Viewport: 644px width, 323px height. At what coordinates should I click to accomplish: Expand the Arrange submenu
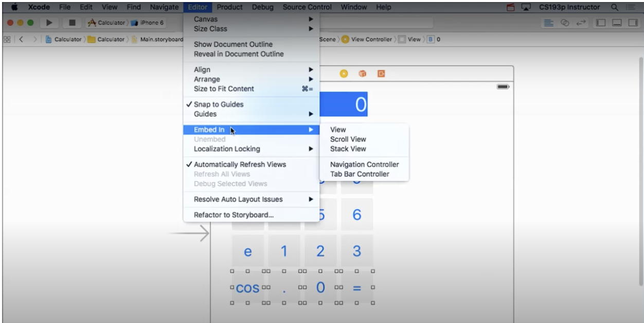click(252, 79)
